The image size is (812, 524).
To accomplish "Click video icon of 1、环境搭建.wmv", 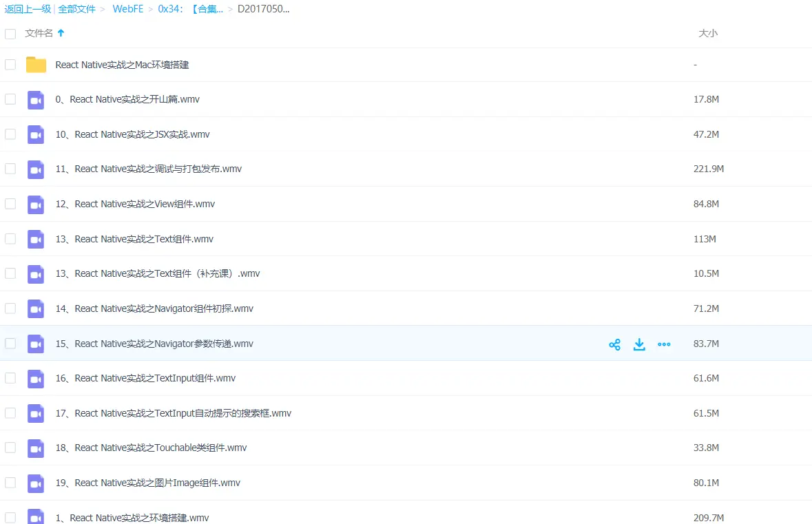I will point(36,516).
